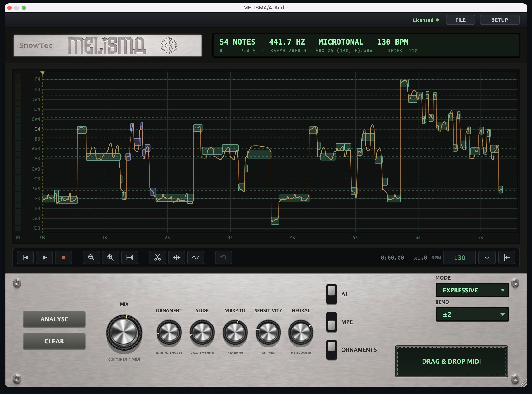Image resolution: width=532 pixels, height=394 pixels.
Task: Zoom out the piano roll view
Action: pyautogui.click(x=91, y=258)
